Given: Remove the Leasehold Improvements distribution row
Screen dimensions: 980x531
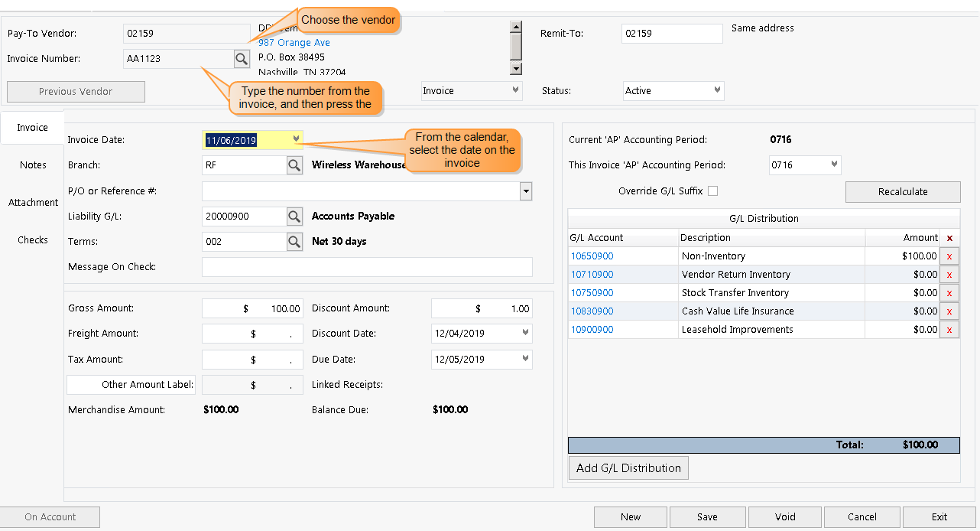Looking at the screenshot, I should point(949,329).
